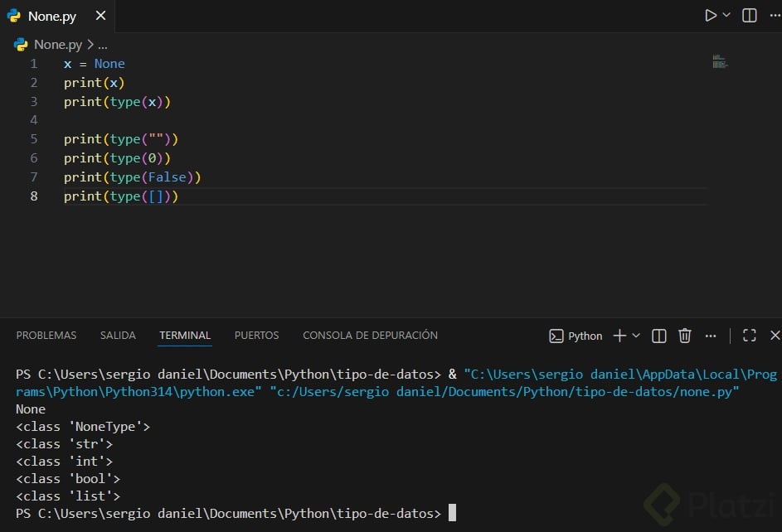
Task: Split the editor to the right
Action: point(750,15)
